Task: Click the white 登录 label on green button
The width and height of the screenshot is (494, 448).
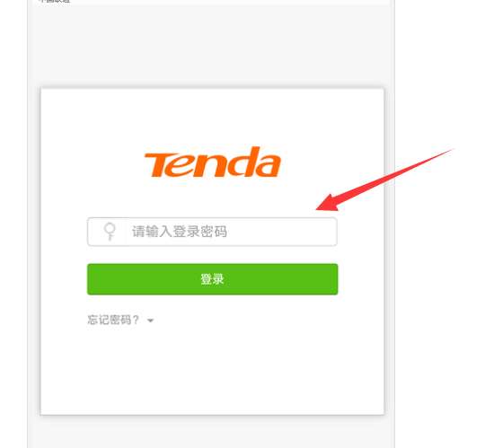Action: pos(212,279)
